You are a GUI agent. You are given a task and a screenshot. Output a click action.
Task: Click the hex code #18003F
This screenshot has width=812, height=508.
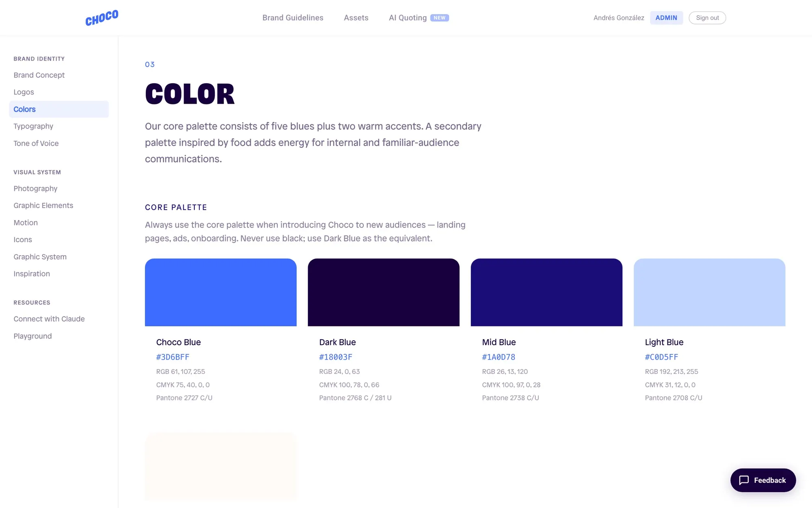click(336, 357)
